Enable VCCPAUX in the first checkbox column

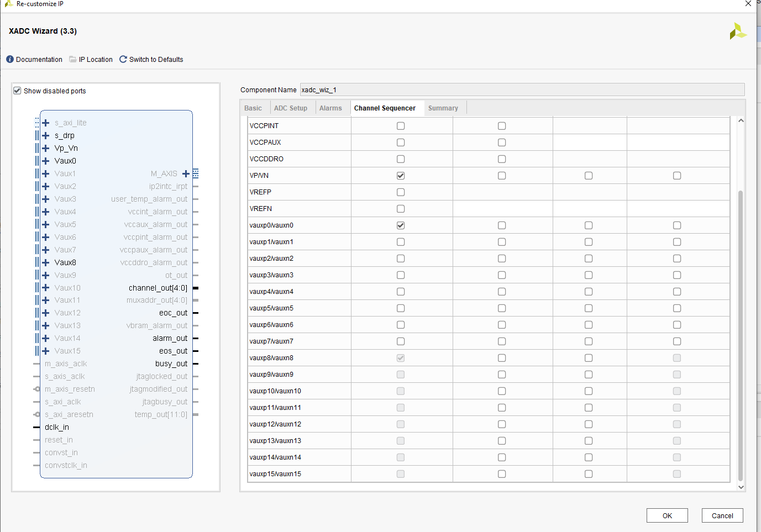pyautogui.click(x=401, y=143)
